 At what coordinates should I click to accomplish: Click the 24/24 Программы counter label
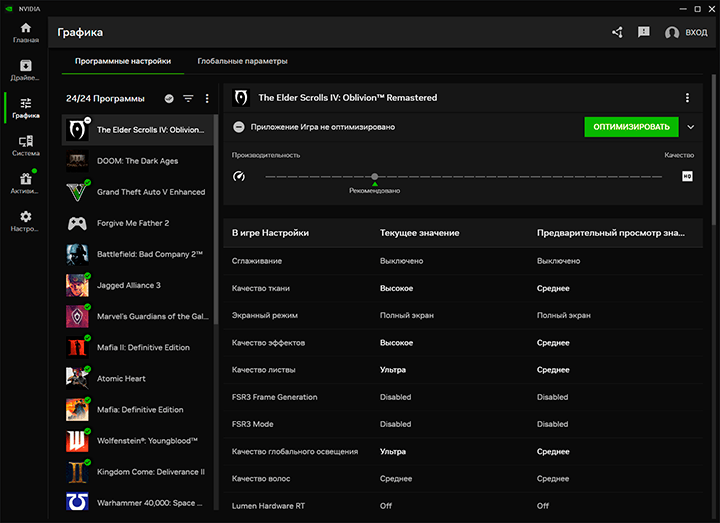coord(105,99)
